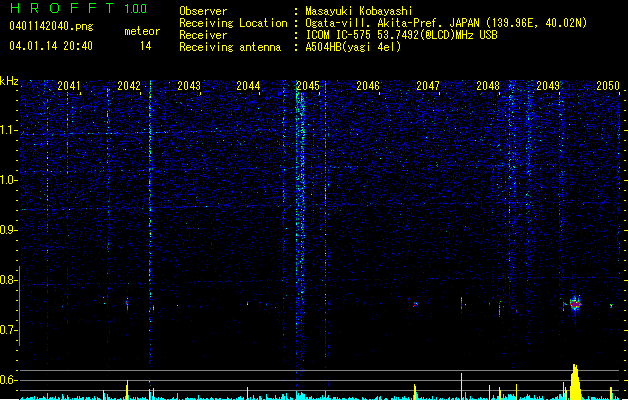The image size is (629, 400).
Task: Click the 0.7 kHz axis label
Action: tap(7, 330)
